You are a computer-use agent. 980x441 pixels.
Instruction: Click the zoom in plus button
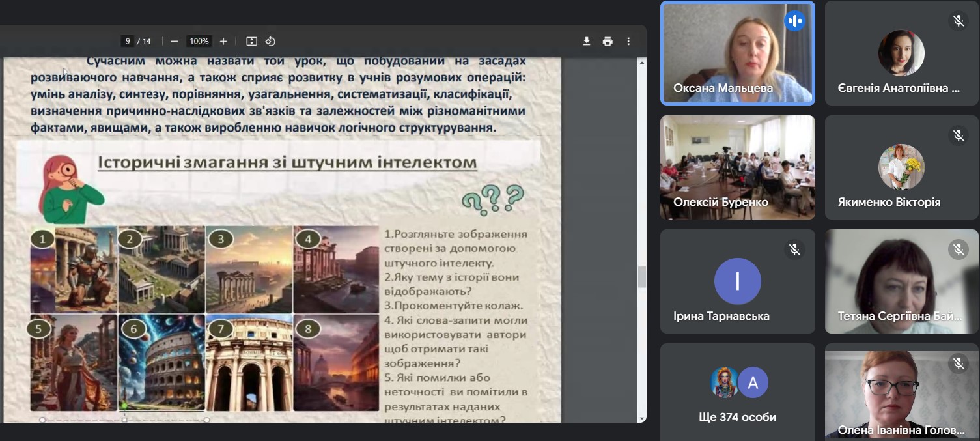[223, 41]
